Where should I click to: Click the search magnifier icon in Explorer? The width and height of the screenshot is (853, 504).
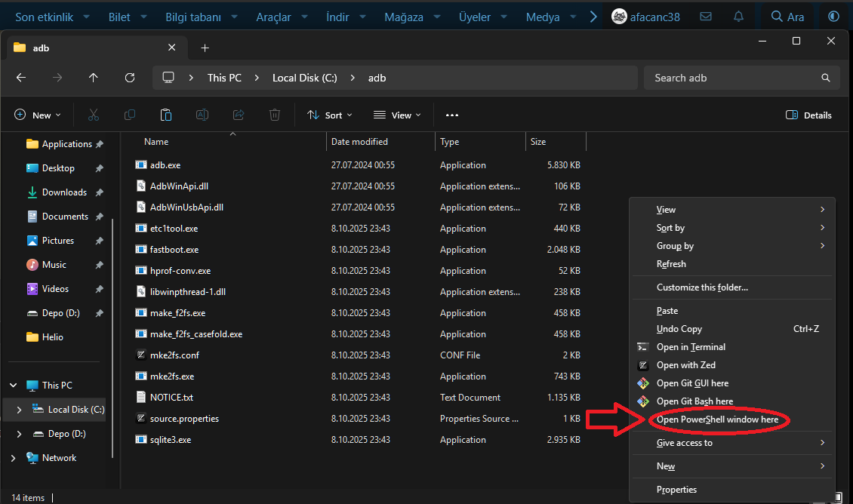pyautogui.click(x=826, y=78)
